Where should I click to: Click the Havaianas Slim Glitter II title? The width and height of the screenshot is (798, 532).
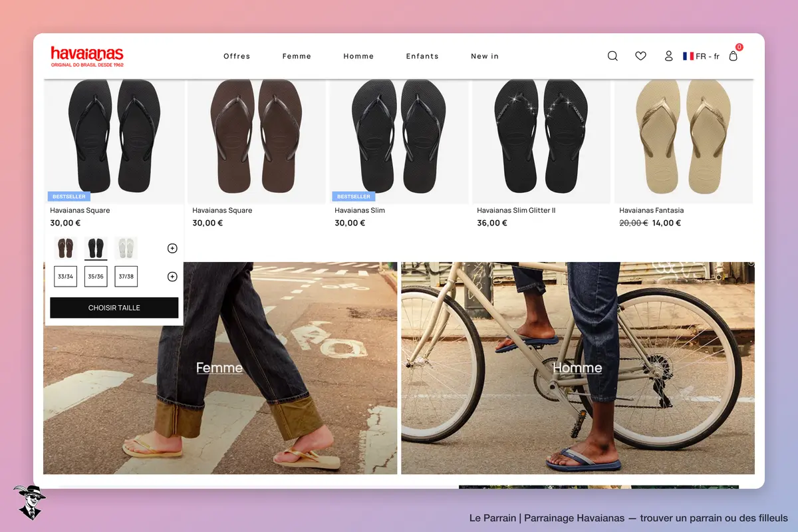(516, 210)
